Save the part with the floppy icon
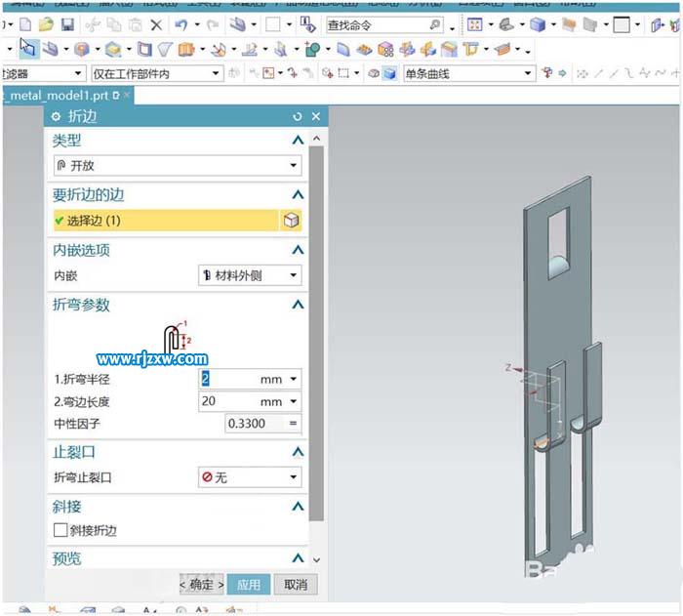 [x=67, y=24]
